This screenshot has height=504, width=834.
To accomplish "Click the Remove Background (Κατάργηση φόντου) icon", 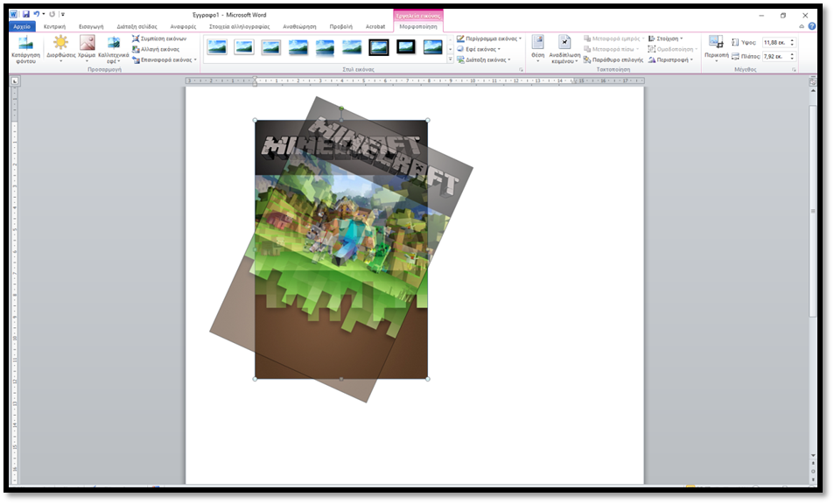I will [25, 50].
